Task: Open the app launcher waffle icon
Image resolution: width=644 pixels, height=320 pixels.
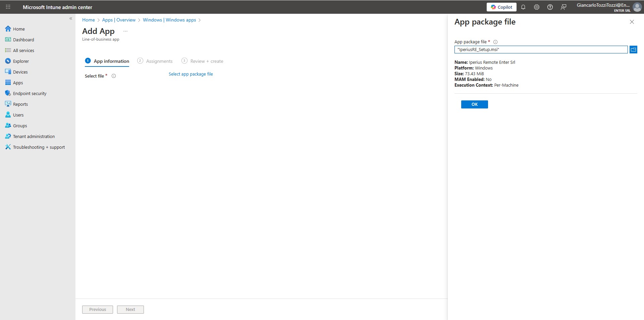Action: 8,7
